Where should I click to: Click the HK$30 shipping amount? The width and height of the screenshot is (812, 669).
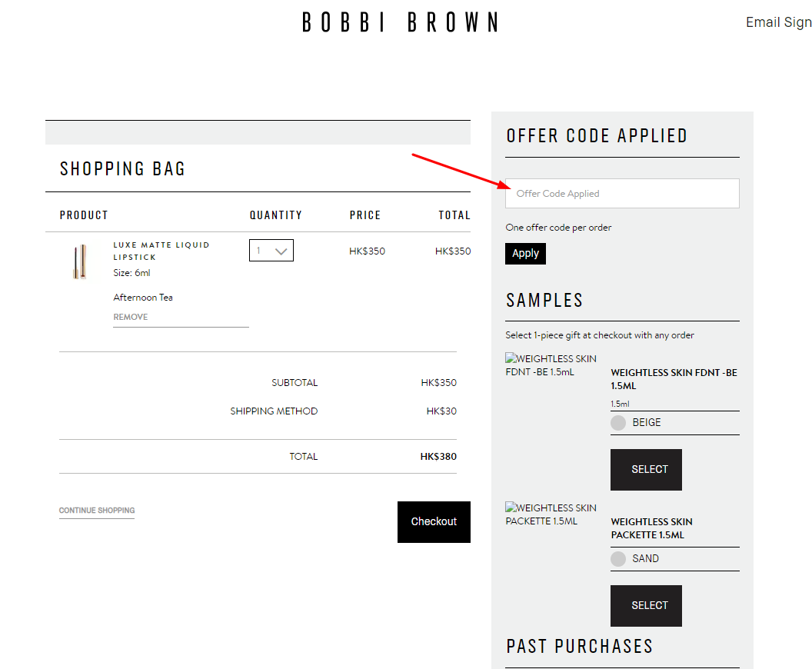coord(441,411)
